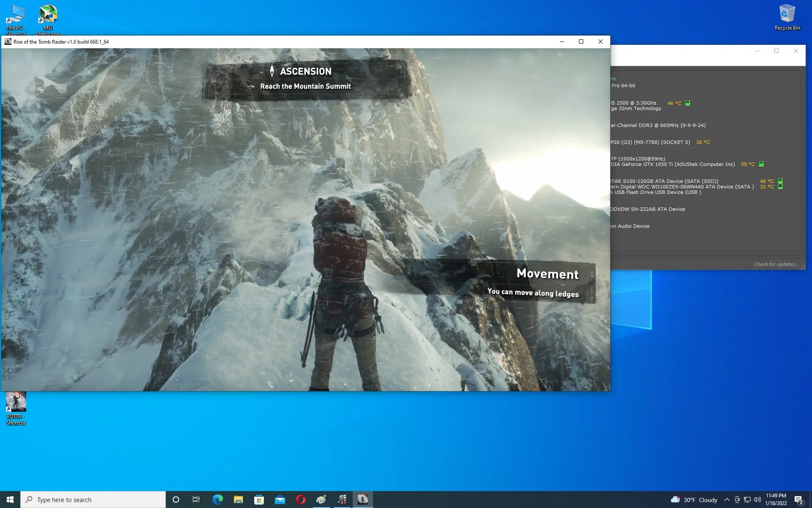
Task: Click the Movement tutorial hint panel
Action: tap(499, 282)
